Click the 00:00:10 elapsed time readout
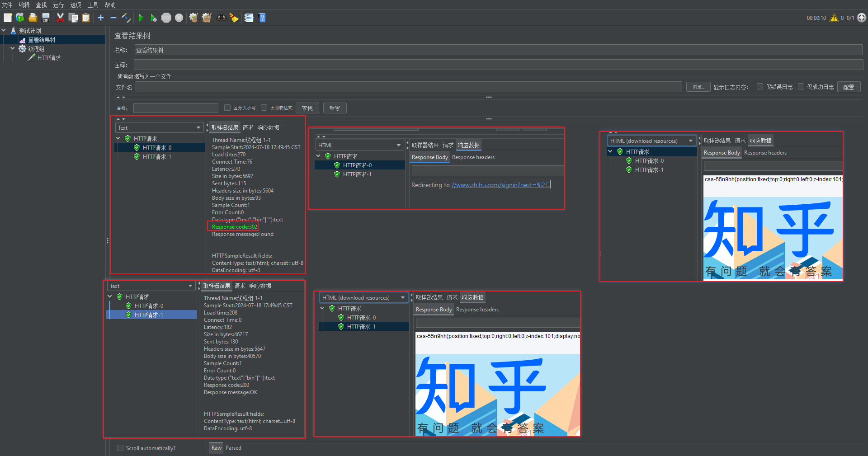The height and width of the screenshot is (456, 868). pyautogui.click(x=816, y=18)
